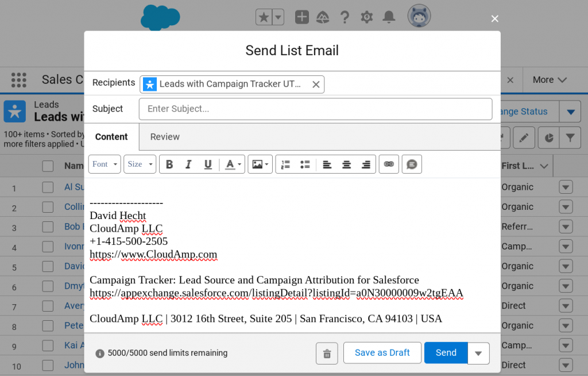Open Salesforce Setup gear icon
588x376 pixels.
click(x=366, y=17)
